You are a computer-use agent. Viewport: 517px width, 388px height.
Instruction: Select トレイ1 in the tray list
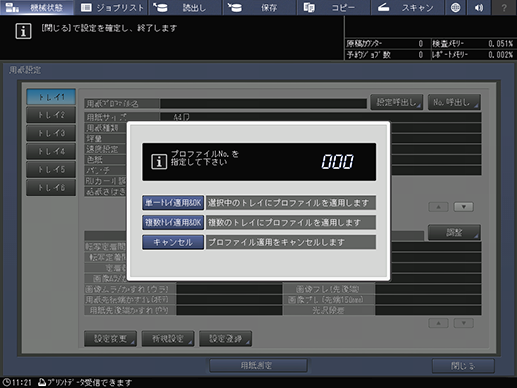(51, 97)
